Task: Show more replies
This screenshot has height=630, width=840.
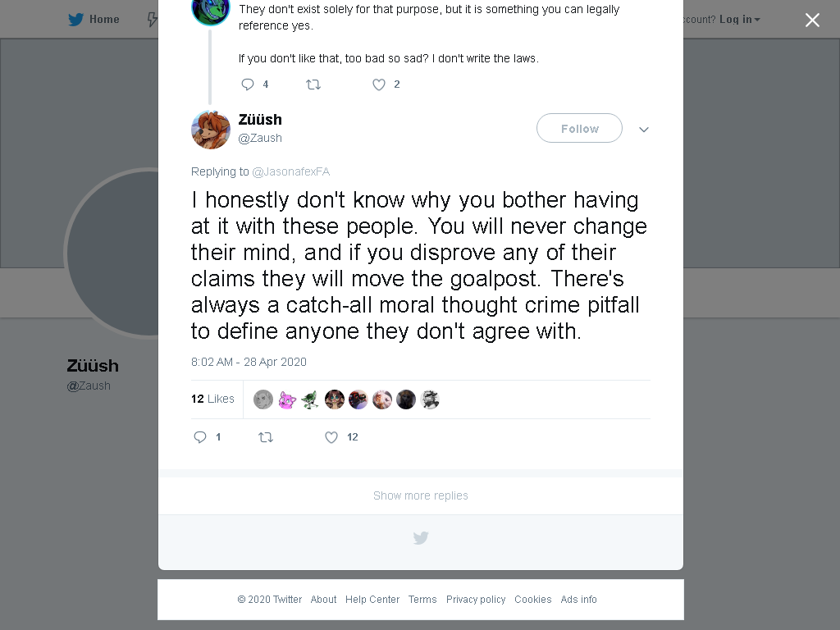Action: click(x=421, y=495)
